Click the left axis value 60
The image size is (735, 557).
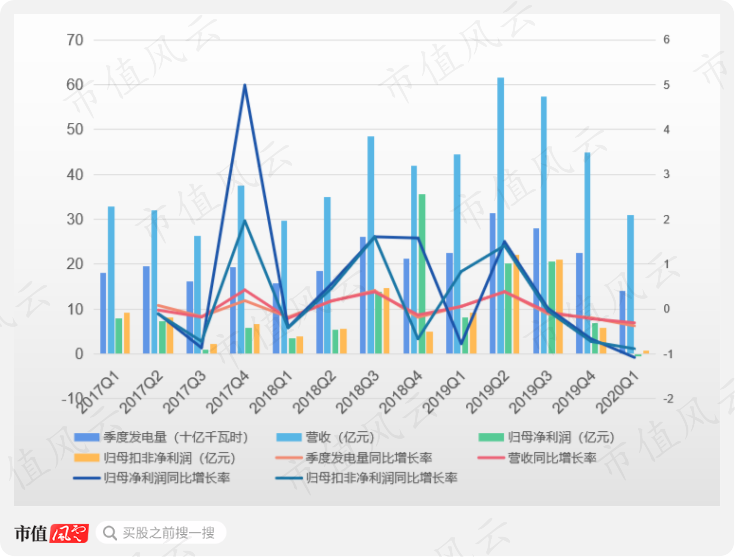coord(75,85)
